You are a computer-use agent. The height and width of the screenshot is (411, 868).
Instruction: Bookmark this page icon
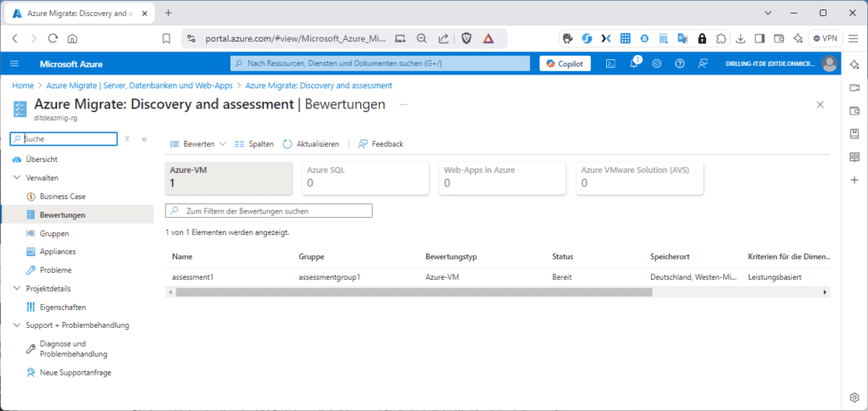[166, 39]
